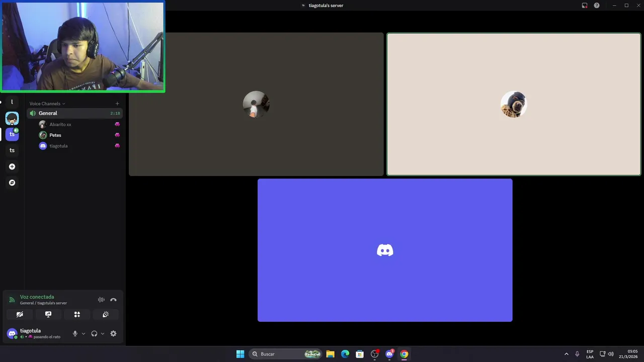Change the ESP LAA input language
This screenshot has height=362, width=644.
coord(590,354)
